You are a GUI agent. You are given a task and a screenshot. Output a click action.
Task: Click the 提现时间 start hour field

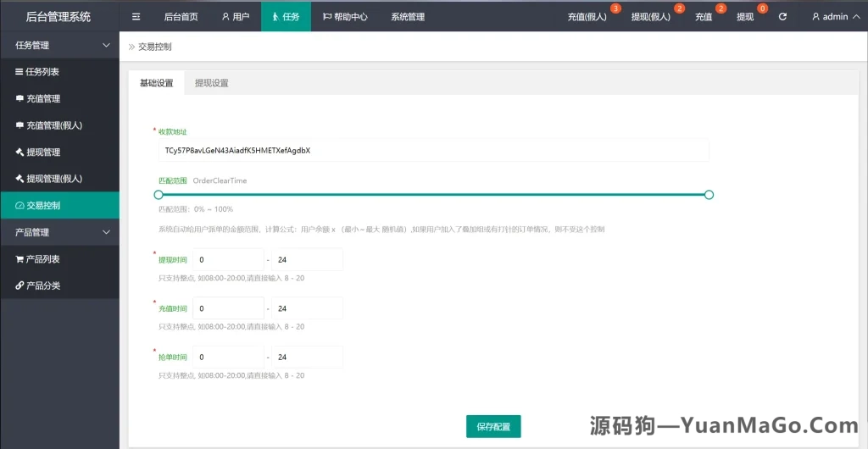point(228,259)
